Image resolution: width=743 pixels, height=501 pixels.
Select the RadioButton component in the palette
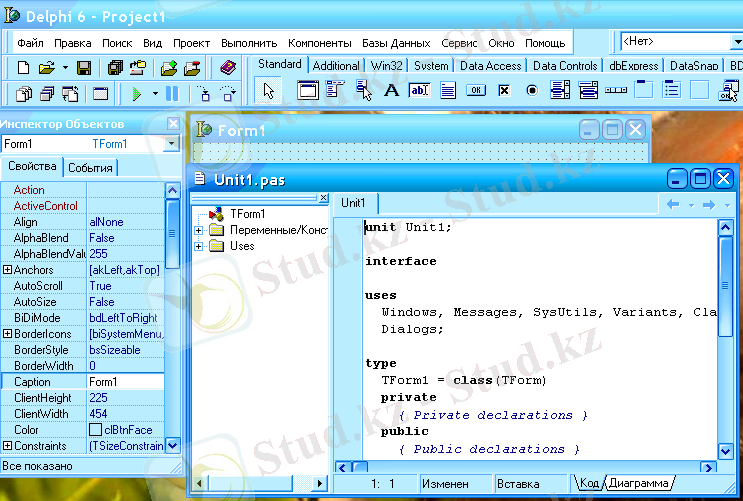tap(532, 90)
